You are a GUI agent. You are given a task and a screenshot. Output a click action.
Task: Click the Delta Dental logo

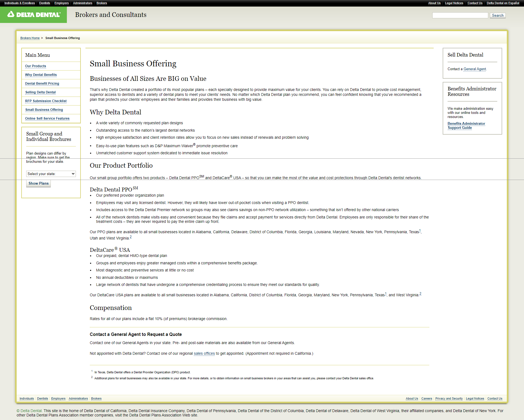[x=34, y=14]
